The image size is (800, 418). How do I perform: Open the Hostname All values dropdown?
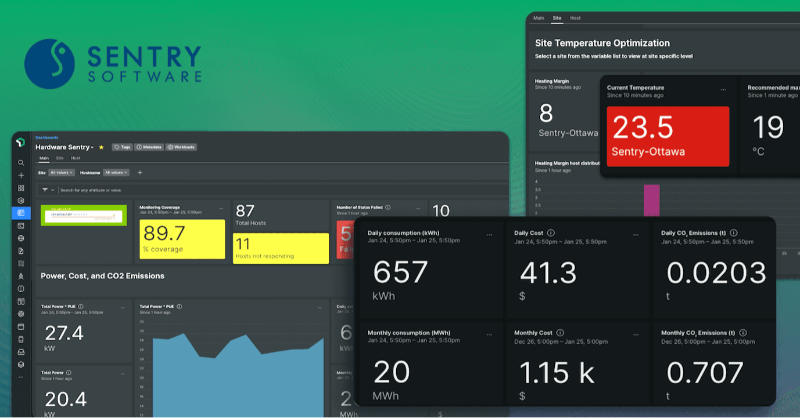tap(116, 173)
